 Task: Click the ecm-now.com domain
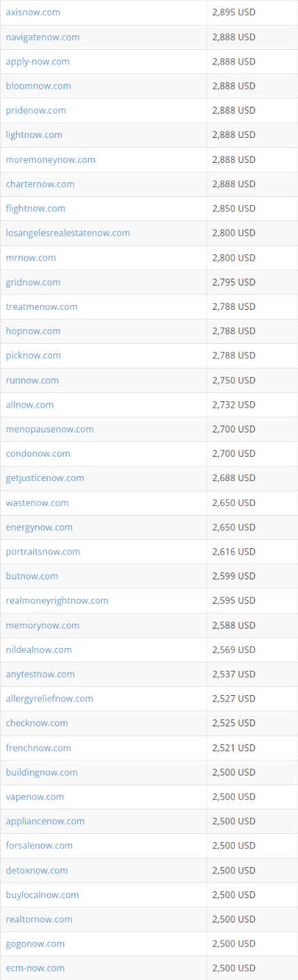click(35, 968)
